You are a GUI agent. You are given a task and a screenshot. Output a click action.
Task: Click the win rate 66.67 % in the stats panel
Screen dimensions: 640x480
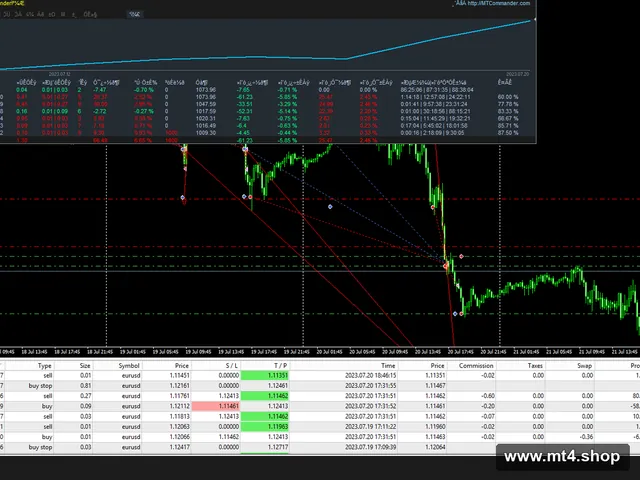click(508, 119)
